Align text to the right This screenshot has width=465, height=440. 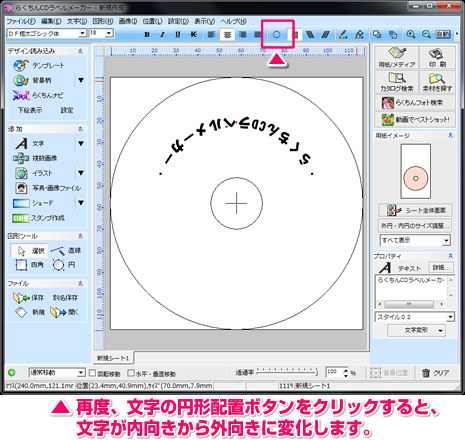click(x=243, y=34)
